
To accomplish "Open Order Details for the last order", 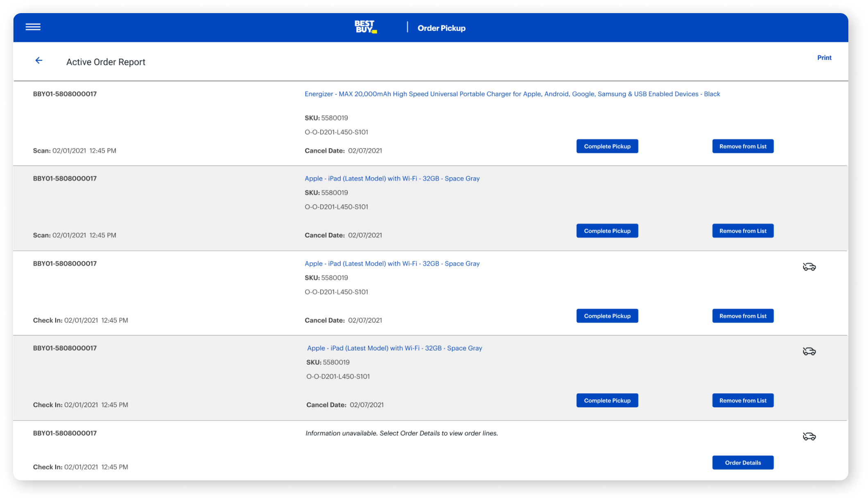I will pyautogui.click(x=742, y=463).
